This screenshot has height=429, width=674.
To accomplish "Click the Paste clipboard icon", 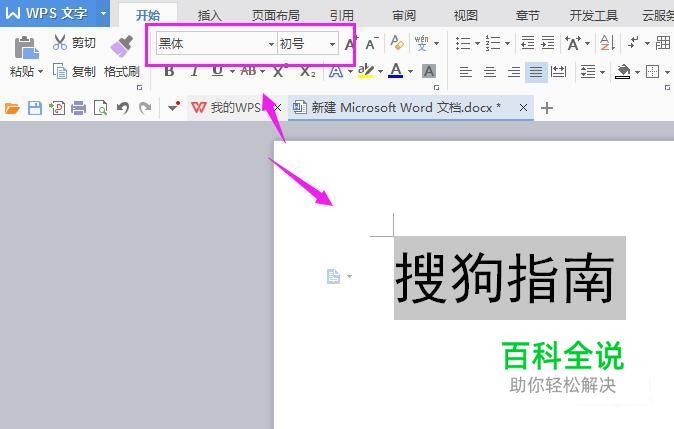I will 26,47.
